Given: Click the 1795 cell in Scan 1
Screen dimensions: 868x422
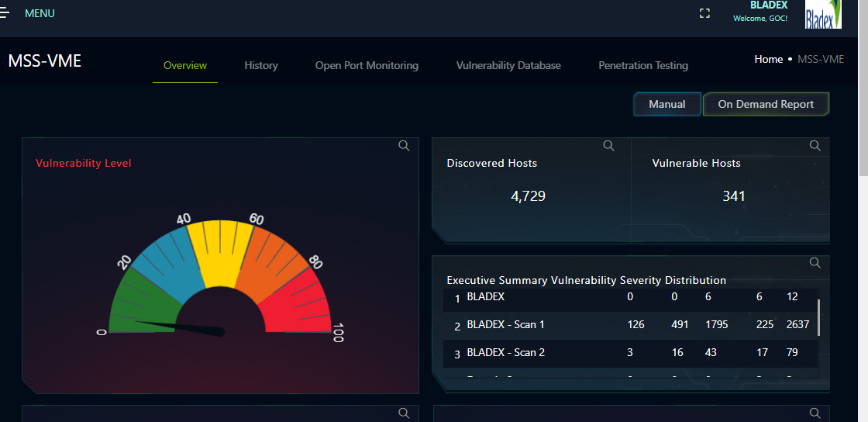Looking at the screenshot, I should pyautogui.click(x=716, y=324).
